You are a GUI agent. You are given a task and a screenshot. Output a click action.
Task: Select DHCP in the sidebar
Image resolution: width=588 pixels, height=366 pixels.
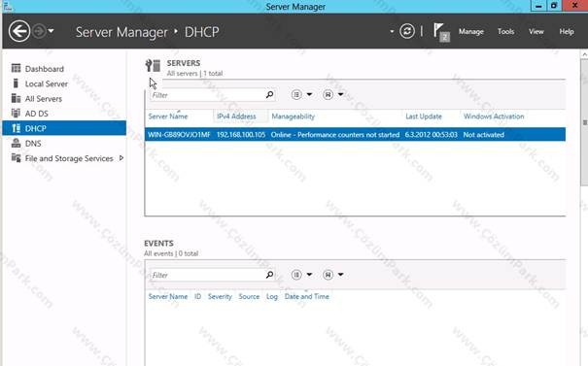click(x=64, y=128)
